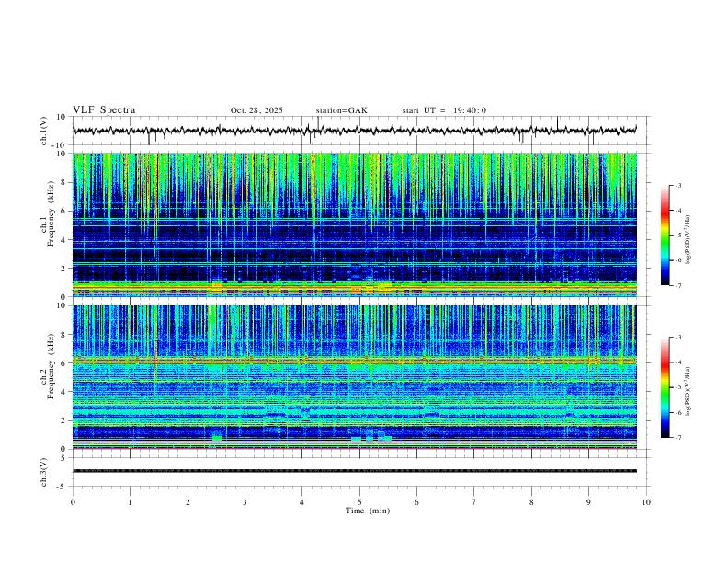Click inside the ch.2 spectrogram panel
The width and height of the screenshot is (728, 563).
(354, 377)
